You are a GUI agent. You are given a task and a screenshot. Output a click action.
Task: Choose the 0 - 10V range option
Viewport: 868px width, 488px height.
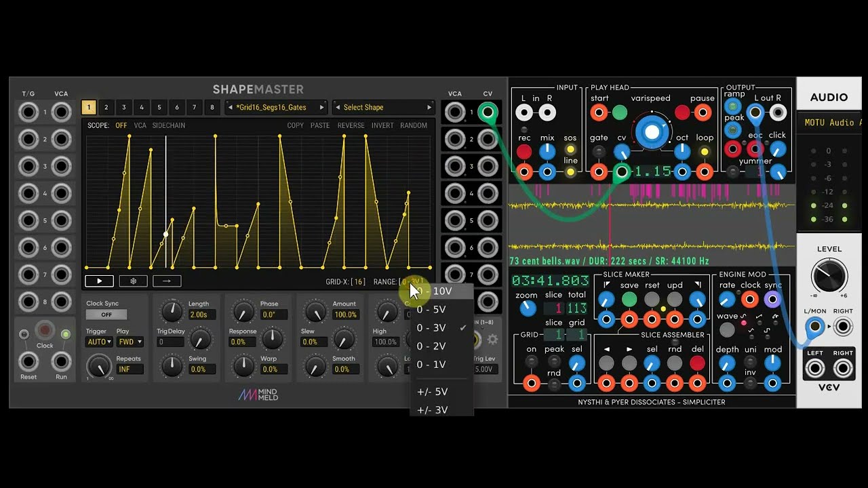pos(441,291)
